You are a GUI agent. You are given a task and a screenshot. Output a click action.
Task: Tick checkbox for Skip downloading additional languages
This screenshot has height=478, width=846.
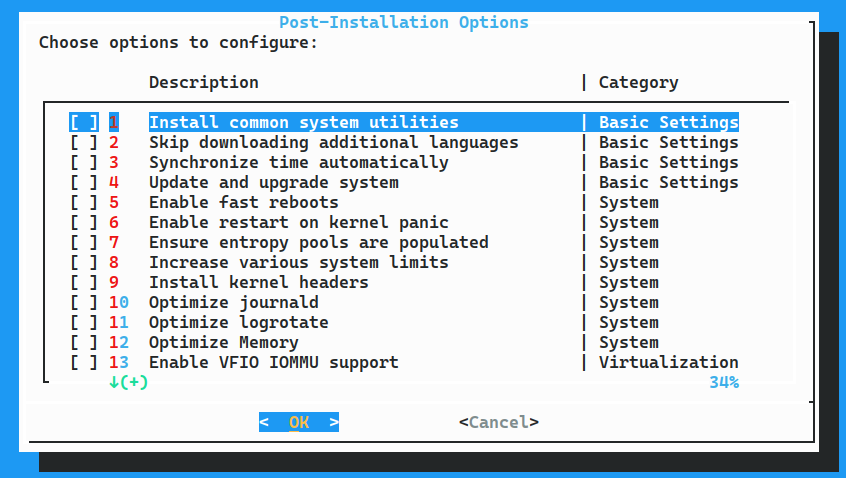pyautogui.click(x=84, y=142)
